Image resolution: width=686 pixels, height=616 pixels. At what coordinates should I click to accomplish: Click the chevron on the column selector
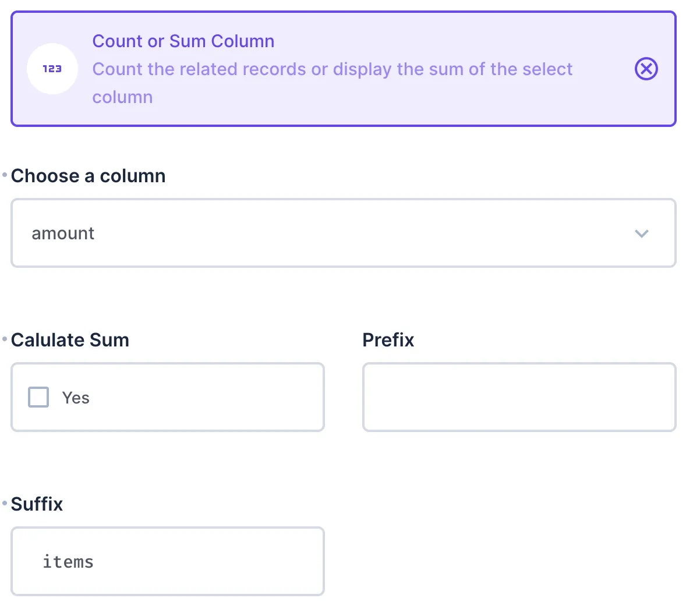click(x=642, y=233)
